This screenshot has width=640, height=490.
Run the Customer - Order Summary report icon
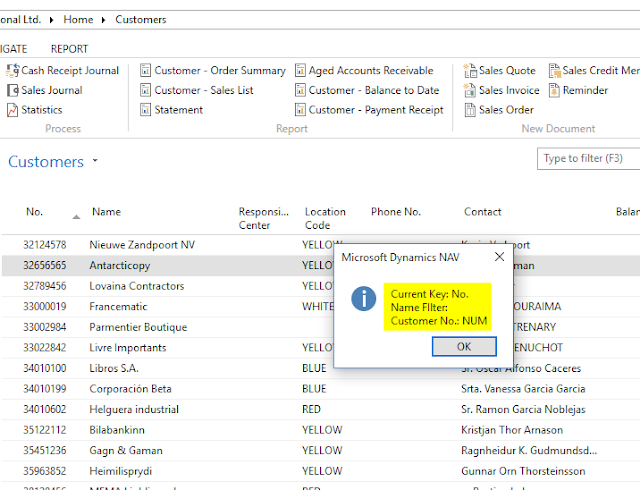145,70
